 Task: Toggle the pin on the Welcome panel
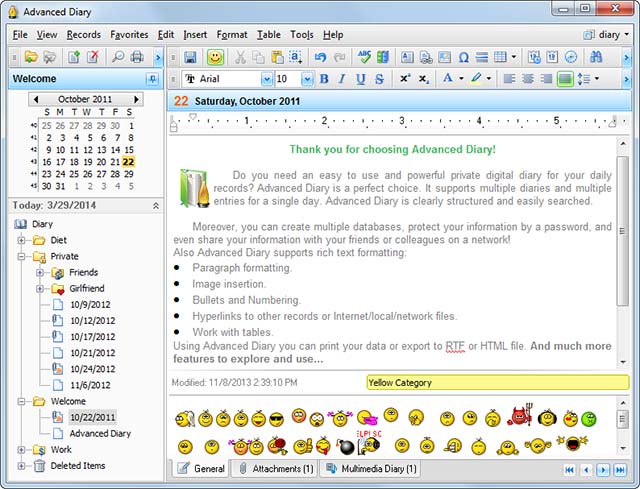153,79
